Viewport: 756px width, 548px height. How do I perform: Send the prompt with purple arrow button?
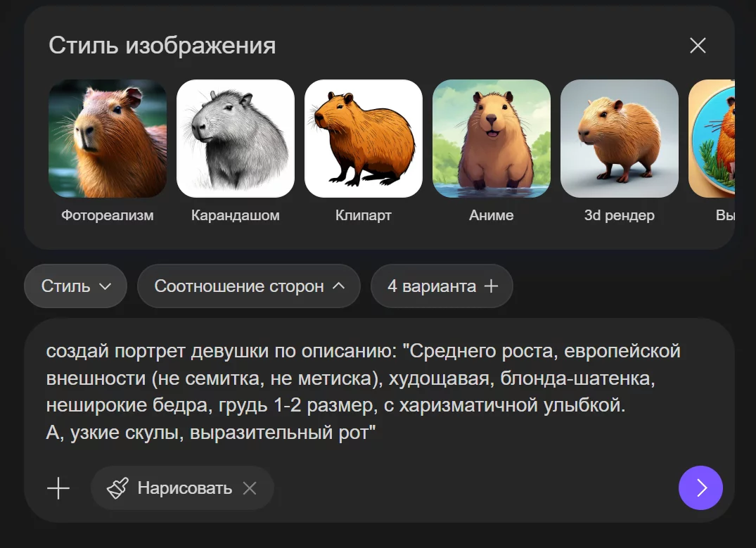pyautogui.click(x=700, y=488)
